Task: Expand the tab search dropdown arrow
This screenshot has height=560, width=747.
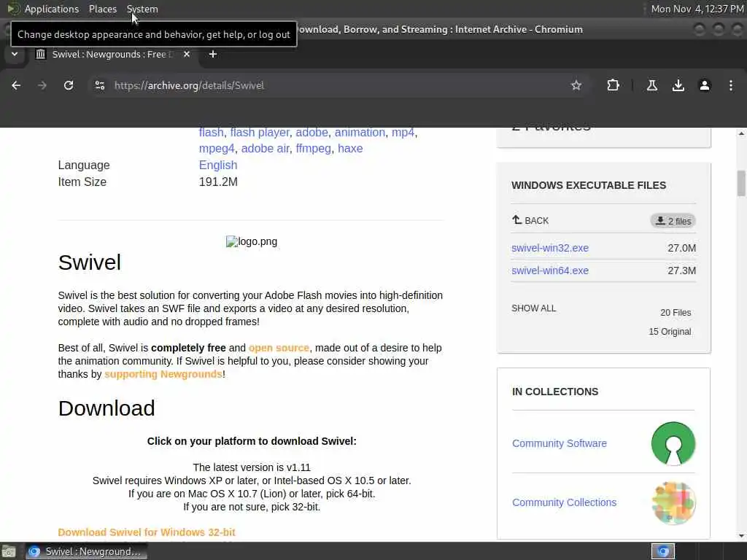Action: click(x=15, y=54)
